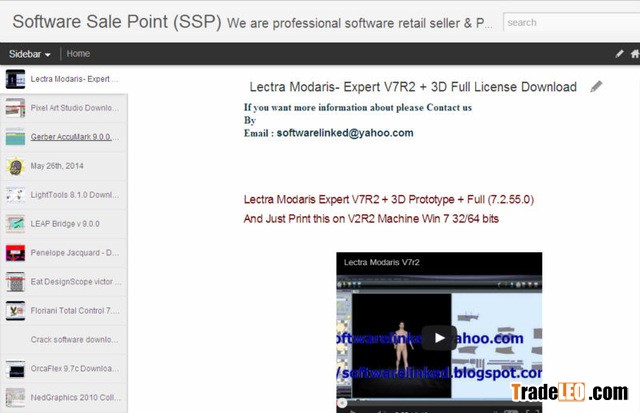Image resolution: width=640 pixels, height=413 pixels.
Task: Open the LEAP Bridge v 9.0.0 post
Action: [64, 224]
